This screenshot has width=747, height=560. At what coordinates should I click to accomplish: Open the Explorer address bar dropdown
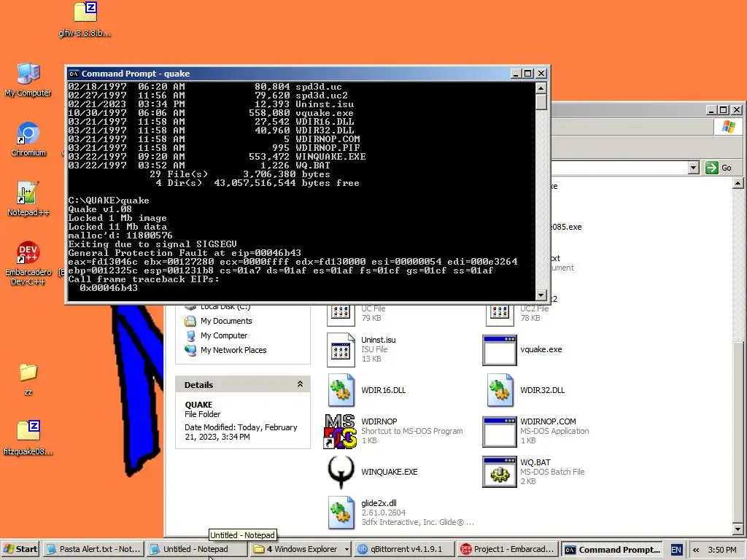point(694,168)
